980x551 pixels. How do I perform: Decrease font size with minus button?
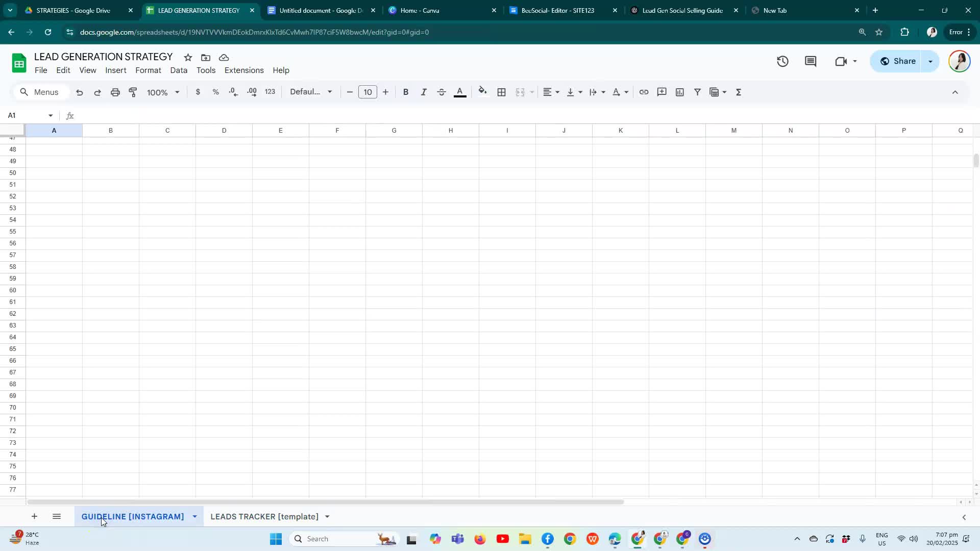pyautogui.click(x=350, y=92)
